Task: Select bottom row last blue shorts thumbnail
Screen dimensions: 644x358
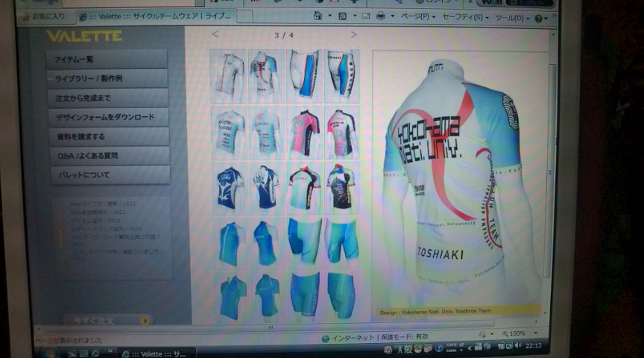Action: 341,297
